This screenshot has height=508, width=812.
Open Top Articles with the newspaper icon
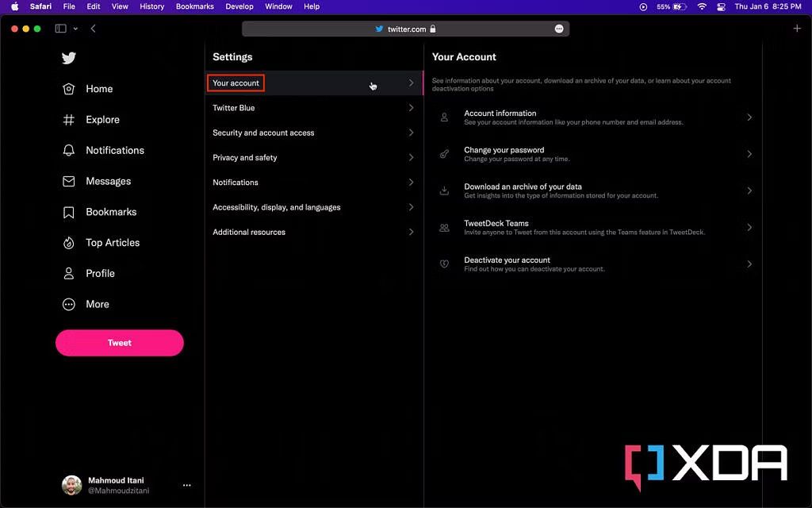(x=69, y=243)
